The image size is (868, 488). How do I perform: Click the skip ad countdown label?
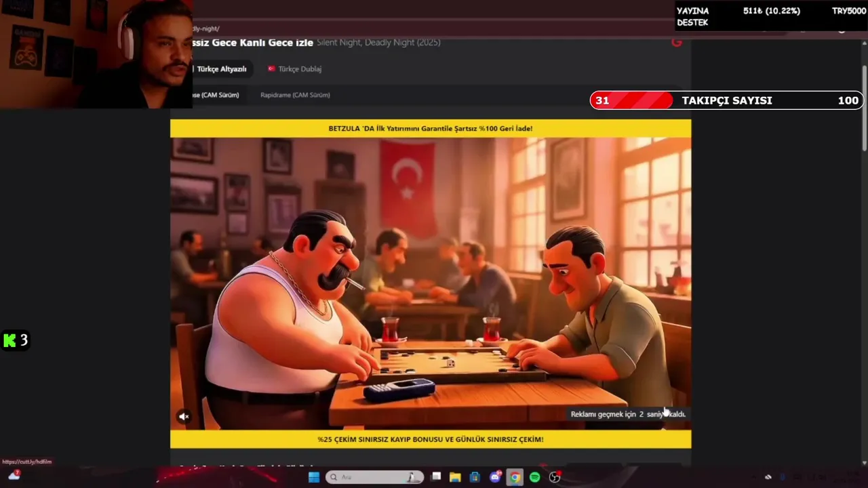tap(628, 414)
